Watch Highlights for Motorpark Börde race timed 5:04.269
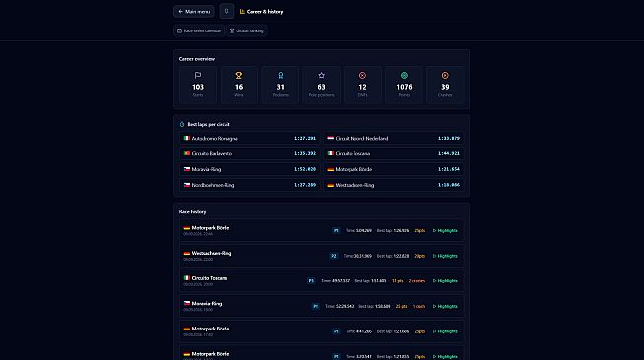This screenshot has width=644, height=360. click(x=445, y=231)
